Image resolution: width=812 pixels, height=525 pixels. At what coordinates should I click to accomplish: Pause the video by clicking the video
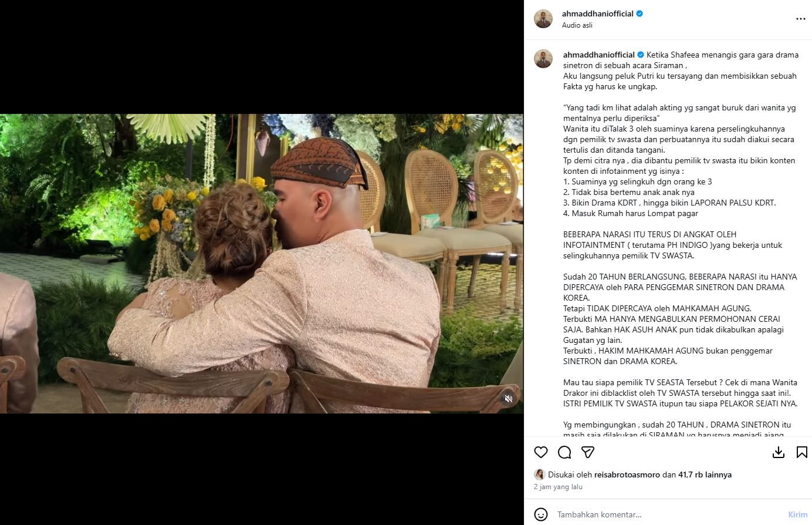[x=262, y=264]
